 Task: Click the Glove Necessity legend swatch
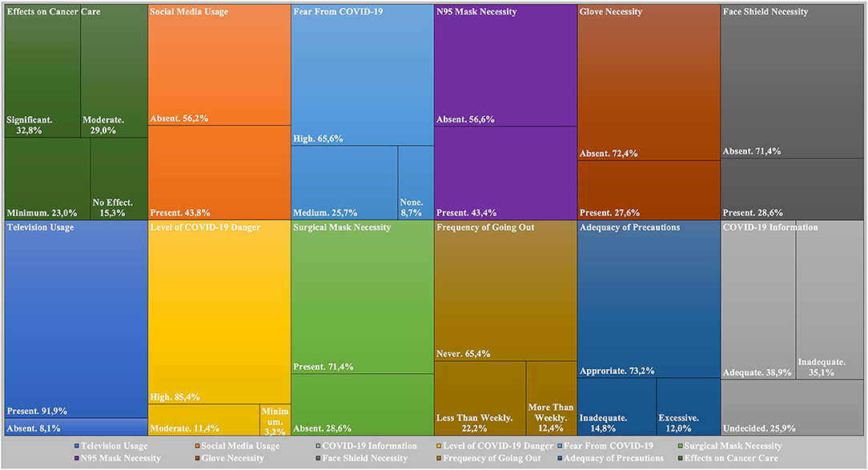(x=197, y=458)
